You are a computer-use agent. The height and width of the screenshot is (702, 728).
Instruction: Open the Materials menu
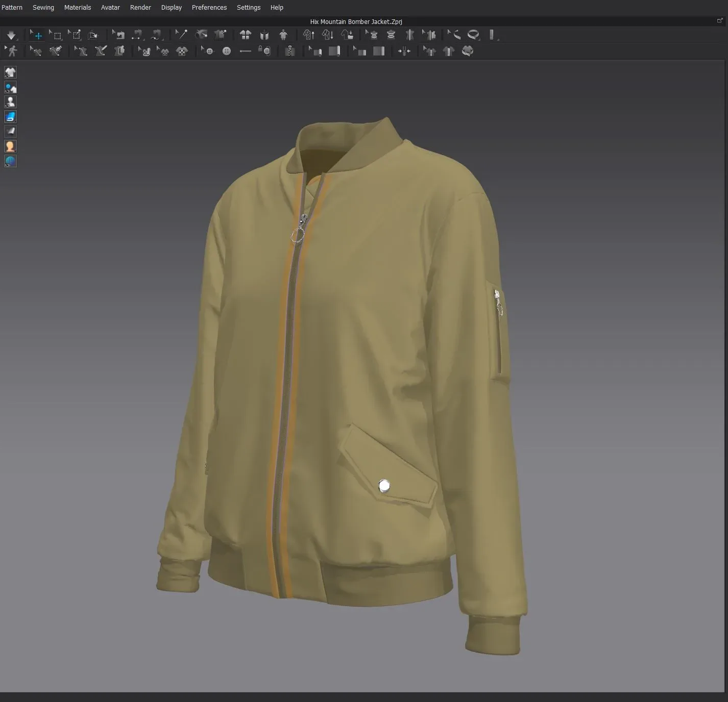pos(78,8)
